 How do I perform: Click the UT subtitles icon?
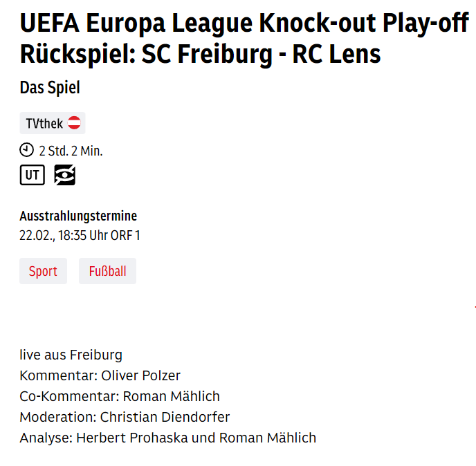coord(32,176)
